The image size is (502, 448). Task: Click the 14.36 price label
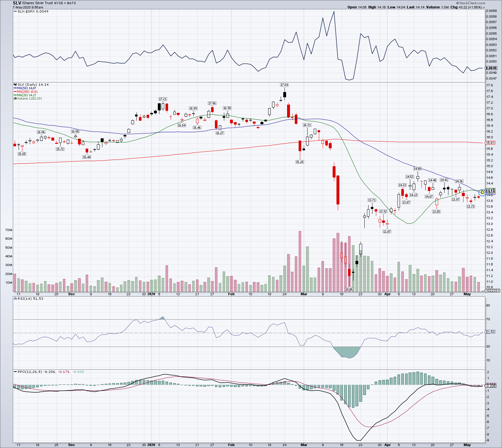click(459, 181)
